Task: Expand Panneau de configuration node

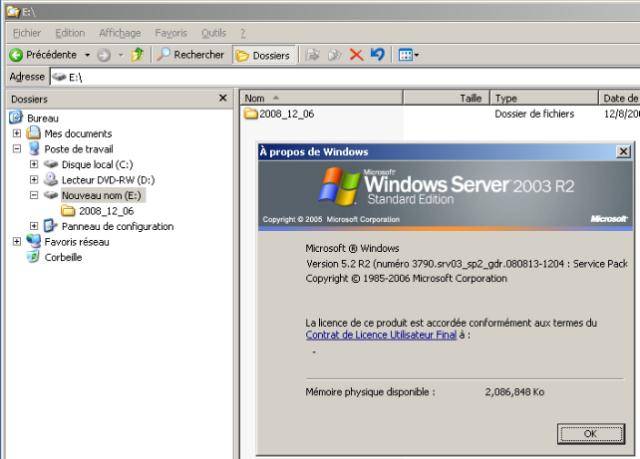Action: coord(34,226)
